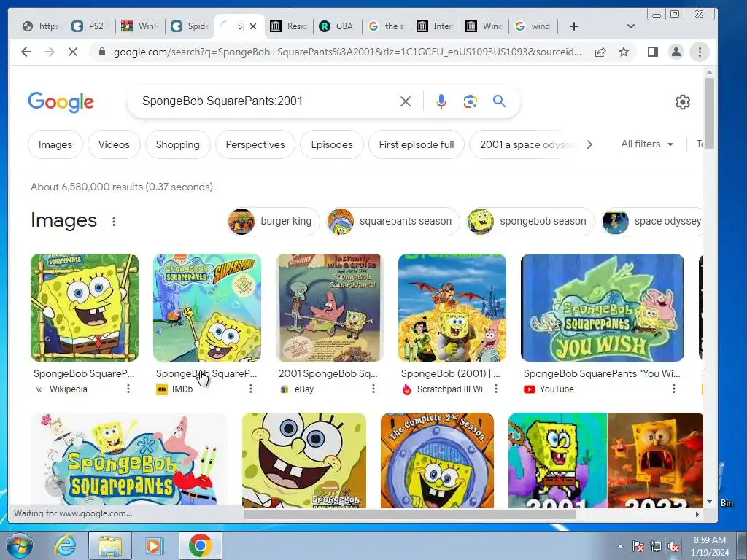This screenshot has width=747, height=560.
Task: Click the taskbar clock showing 8:59 AM
Action: point(710,546)
